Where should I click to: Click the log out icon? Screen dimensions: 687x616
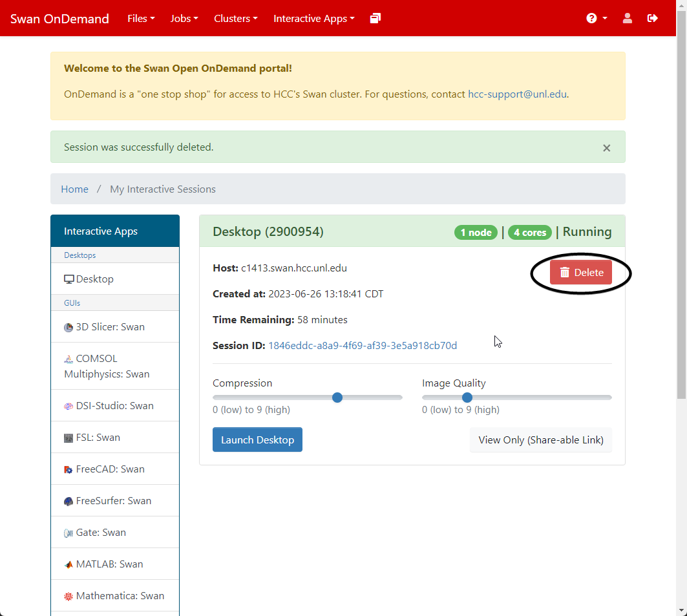(x=652, y=18)
